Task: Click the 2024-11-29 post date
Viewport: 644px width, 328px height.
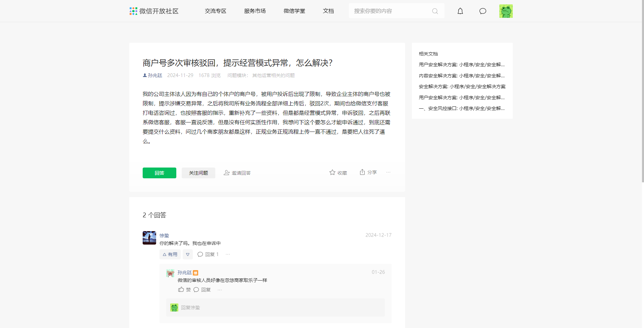Action: pyautogui.click(x=180, y=75)
